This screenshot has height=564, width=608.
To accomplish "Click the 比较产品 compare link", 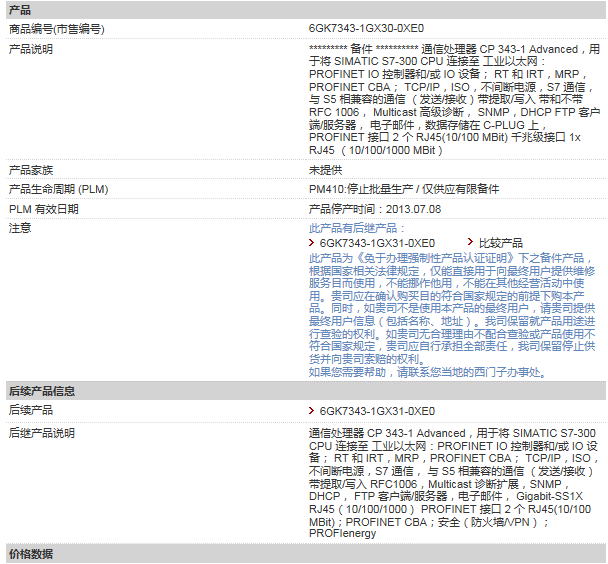I will pyautogui.click(x=501, y=243).
